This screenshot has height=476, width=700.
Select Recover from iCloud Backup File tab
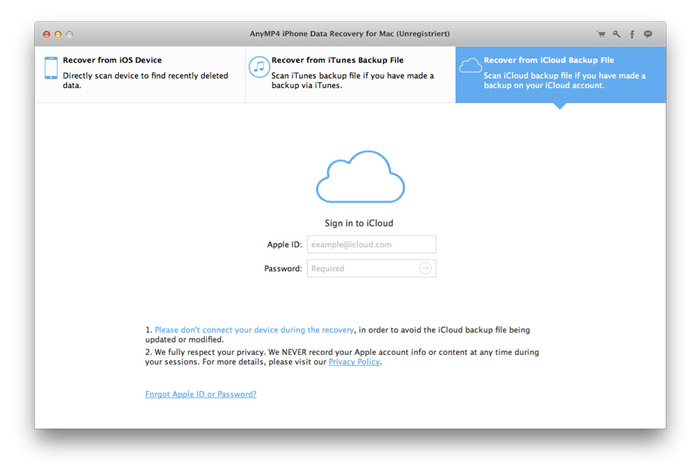pos(560,74)
